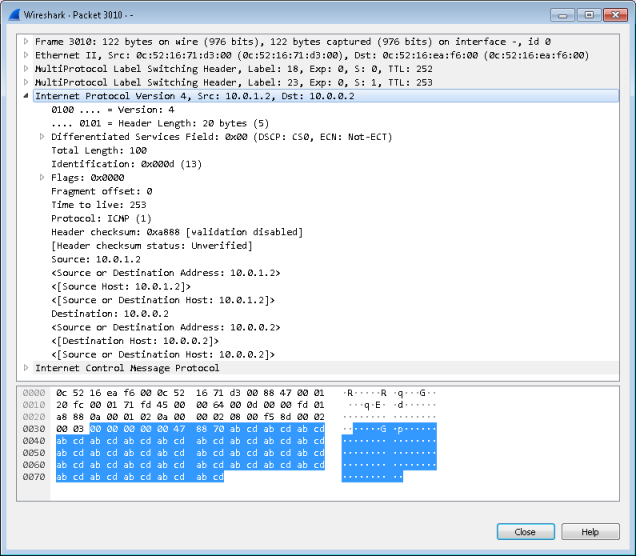Click hex offset 0070 in bytes pane
This screenshot has width=636, height=556.
(34, 477)
